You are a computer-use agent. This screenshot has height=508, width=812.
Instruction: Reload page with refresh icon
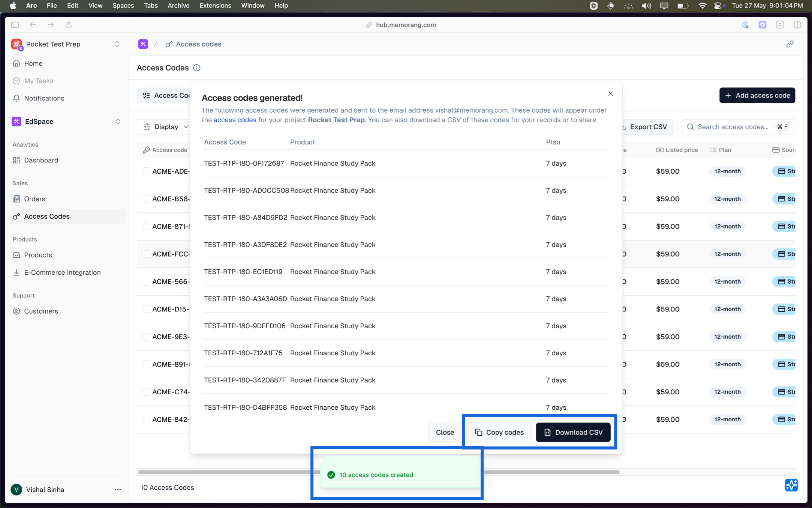[x=69, y=25]
